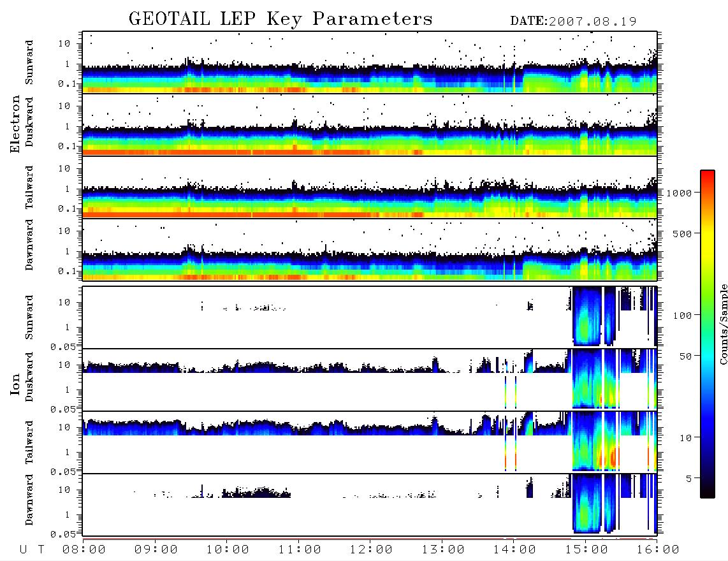Click the 09:00 time axis tick
Screen dimensions: 728x561
156,550
